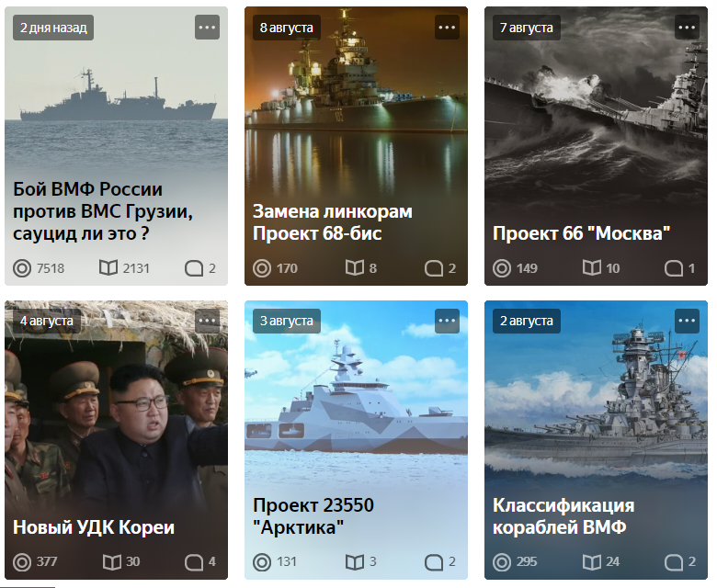Click views icon showing 131 on Арктика card
The image size is (717, 588).
point(262,562)
